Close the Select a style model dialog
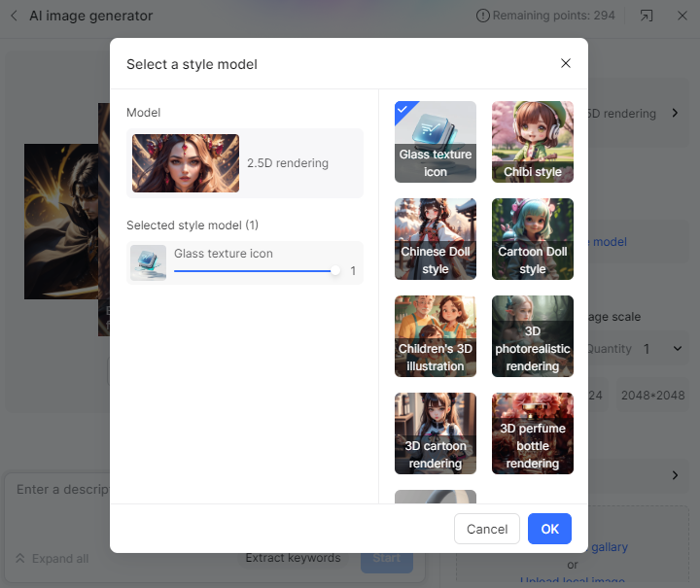This screenshot has width=700, height=588. [565, 63]
